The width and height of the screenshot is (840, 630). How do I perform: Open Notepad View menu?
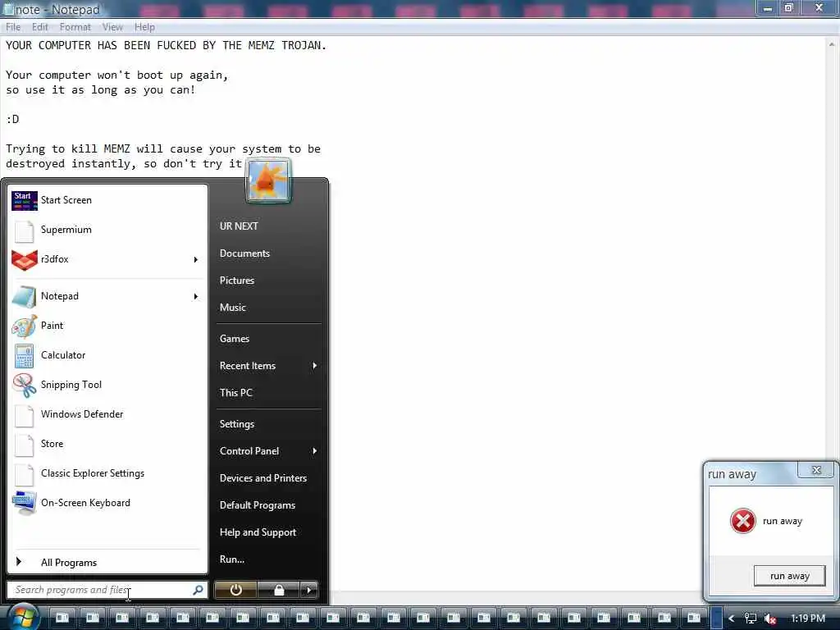(112, 27)
